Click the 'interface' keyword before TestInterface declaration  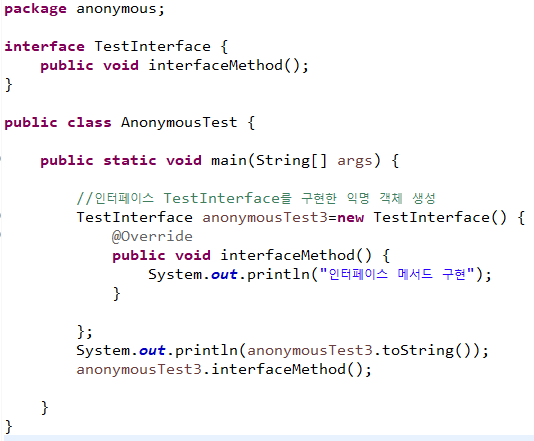(44, 46)
